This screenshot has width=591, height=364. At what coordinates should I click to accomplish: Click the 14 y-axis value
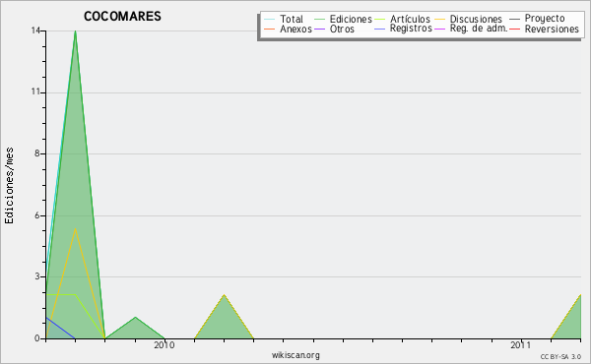click(x=35, y=30)
